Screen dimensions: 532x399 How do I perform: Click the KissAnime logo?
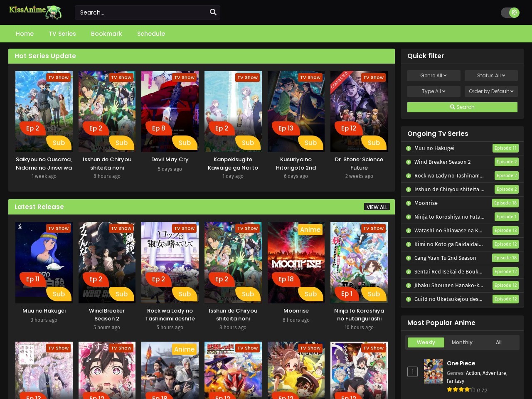(x=35, y=12)
